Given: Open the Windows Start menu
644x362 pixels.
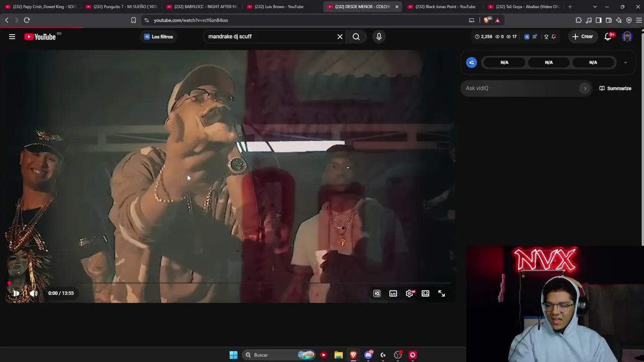Looking at the screenshot, I should 233,355.
